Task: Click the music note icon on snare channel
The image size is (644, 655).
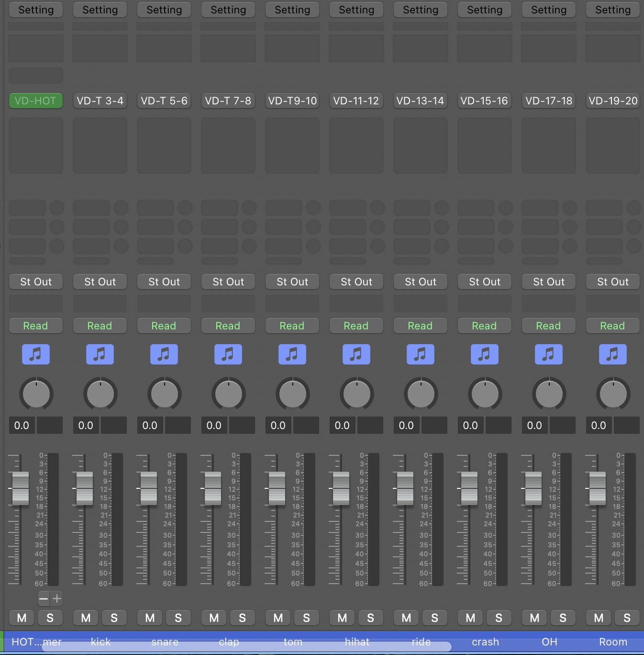Action: pyautogui.click(x=164, y=354)
